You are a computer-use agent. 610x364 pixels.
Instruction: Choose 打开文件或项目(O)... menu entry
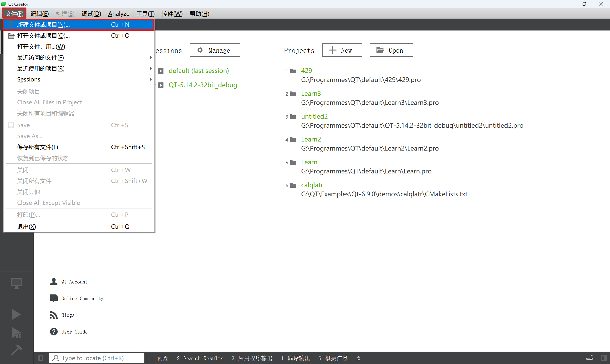pyautogui.click(x=79, y=35)
